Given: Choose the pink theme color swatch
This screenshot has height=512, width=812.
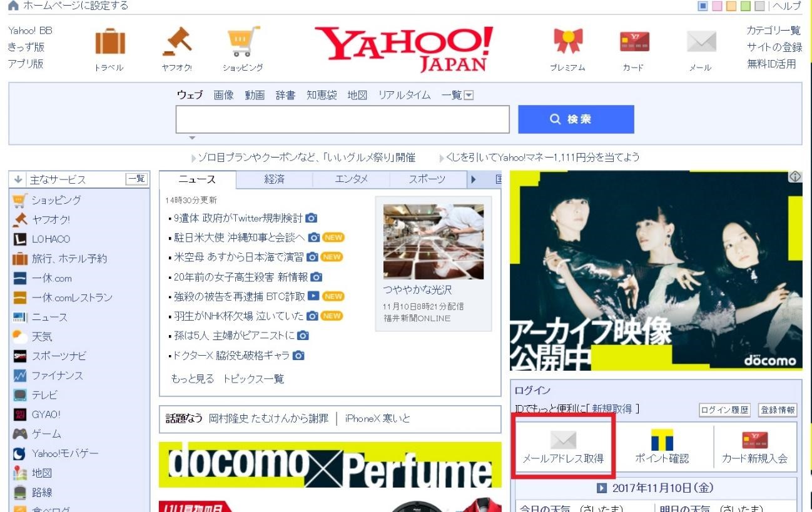Looking at the screenshot, I should [x=716, y=6].
